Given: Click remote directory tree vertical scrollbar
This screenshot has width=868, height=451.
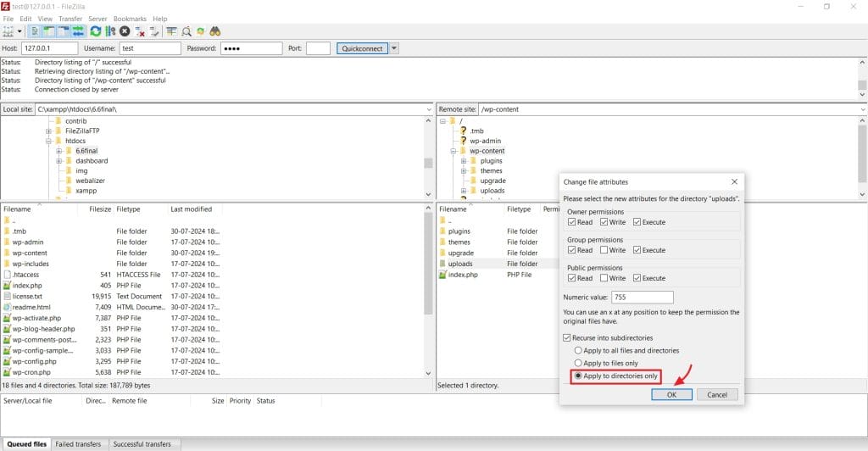Looking at the screenshot, I should coord(862,155).
